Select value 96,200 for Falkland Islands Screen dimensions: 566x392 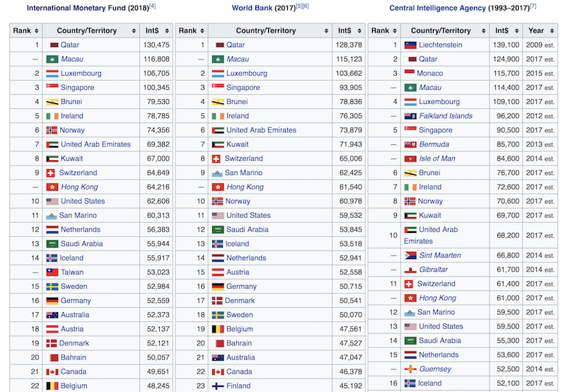pyautogui.click(x=508, y=116)
